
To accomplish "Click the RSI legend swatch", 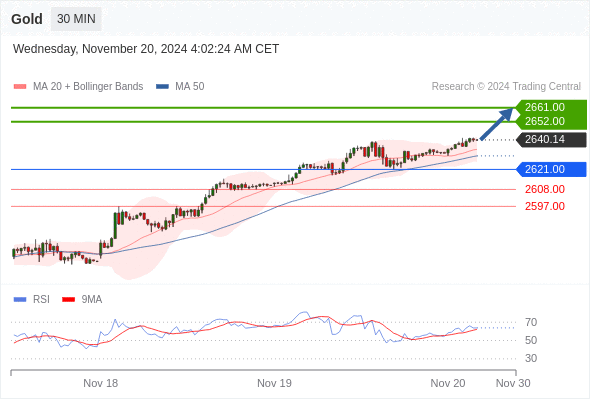I will (20, 300).
